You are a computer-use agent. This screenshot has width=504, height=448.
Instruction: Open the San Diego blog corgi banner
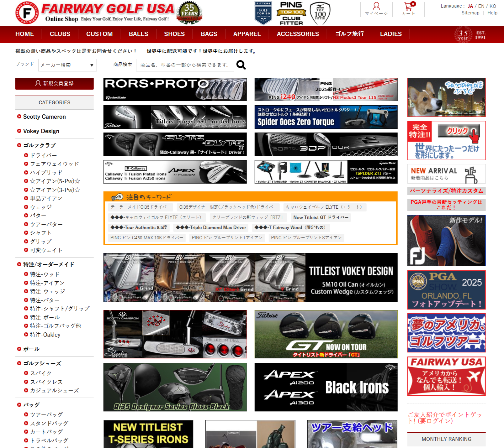(x=446, y=97)
